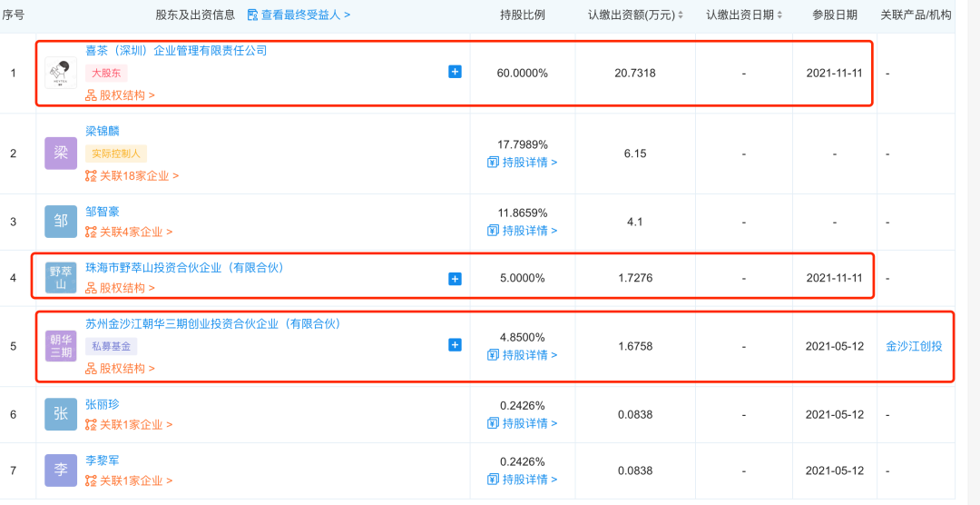980x505 pixels.
Task: Click the 朝华三期 avatar icon
Action: (x=61, y=346)
